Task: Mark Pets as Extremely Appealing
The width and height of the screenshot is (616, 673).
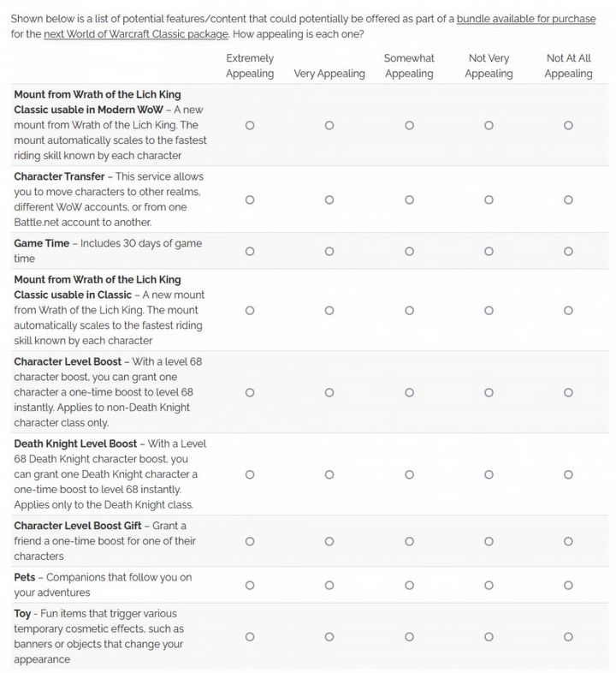Action: coord(250,586)
